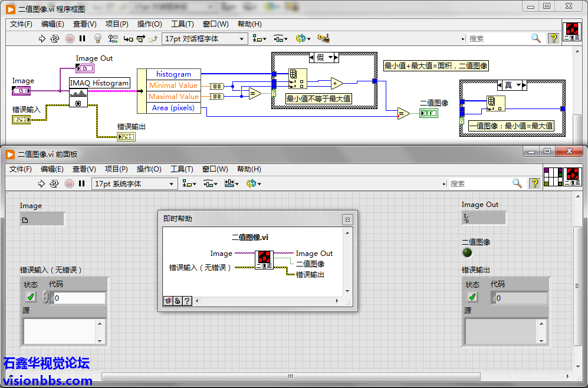Select the 错误输出 cluster terminal on diagram
588x388 pixels.
tap(126, 137)
